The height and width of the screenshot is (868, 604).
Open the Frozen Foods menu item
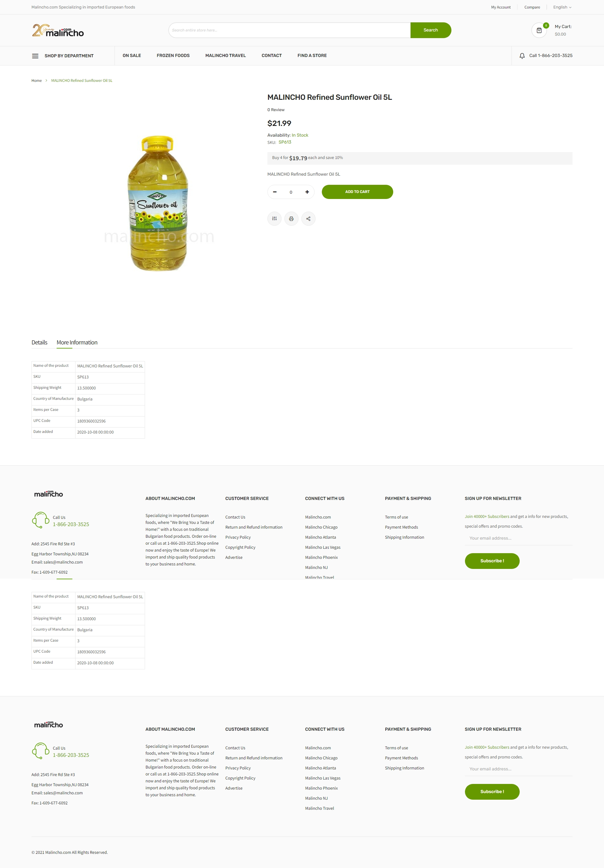pyautogui.click(x=173, y=56)
